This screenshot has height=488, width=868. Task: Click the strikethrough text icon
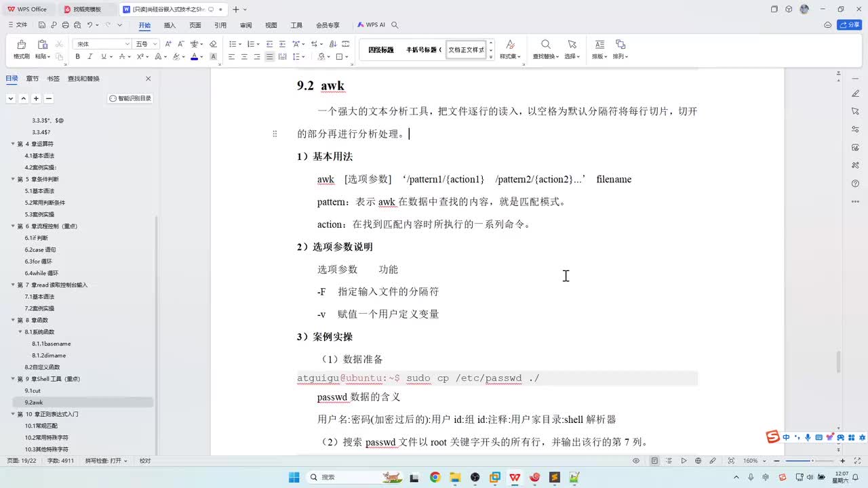point(121,57)
